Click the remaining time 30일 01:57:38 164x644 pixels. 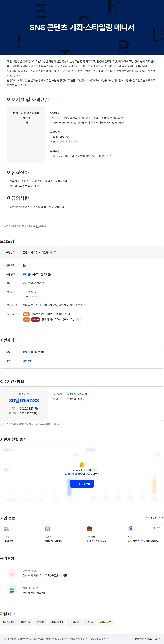tap(24, 401)
